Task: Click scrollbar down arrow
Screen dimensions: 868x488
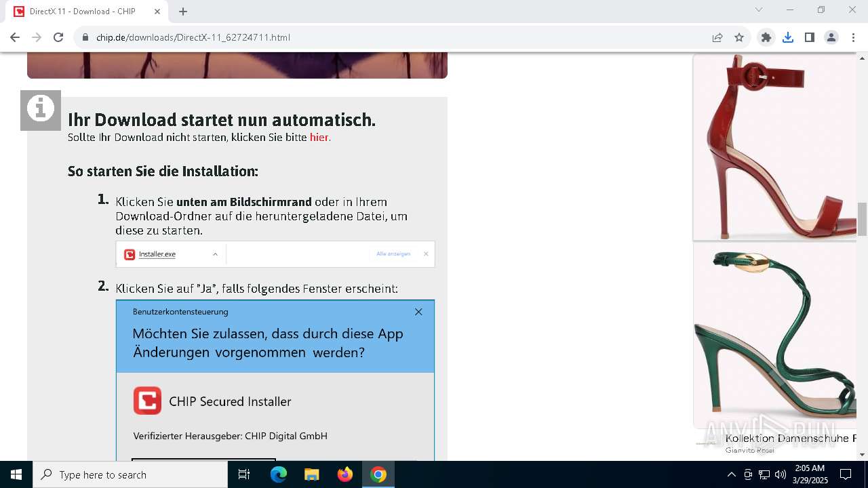Action: point(862,455)
